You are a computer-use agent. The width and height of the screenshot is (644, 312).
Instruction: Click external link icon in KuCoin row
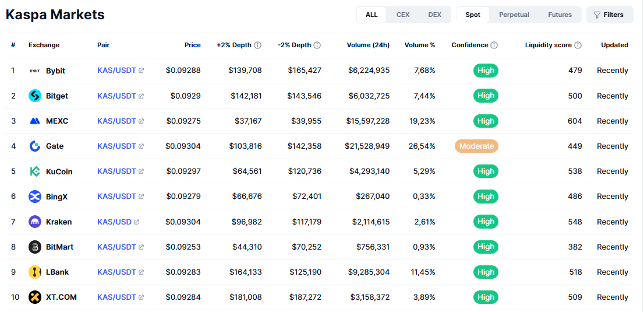click(141, 171)
